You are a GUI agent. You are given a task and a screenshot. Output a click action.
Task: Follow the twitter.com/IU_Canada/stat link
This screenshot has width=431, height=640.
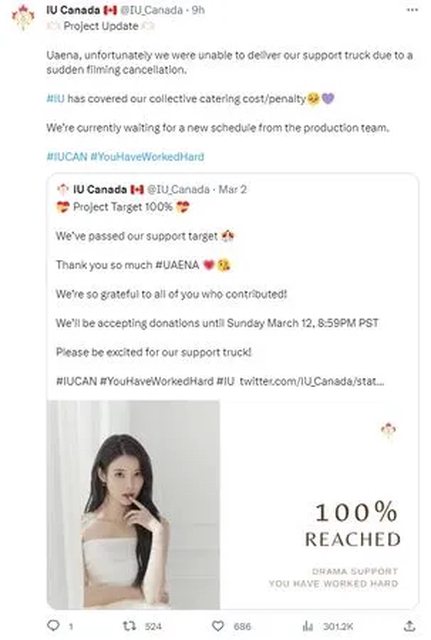click(312, 381)
